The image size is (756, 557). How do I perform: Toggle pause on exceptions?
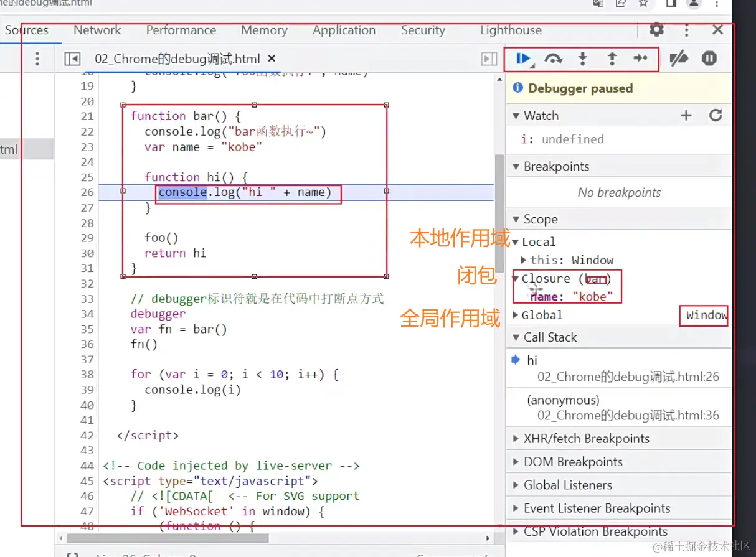(x=709, y=59)
